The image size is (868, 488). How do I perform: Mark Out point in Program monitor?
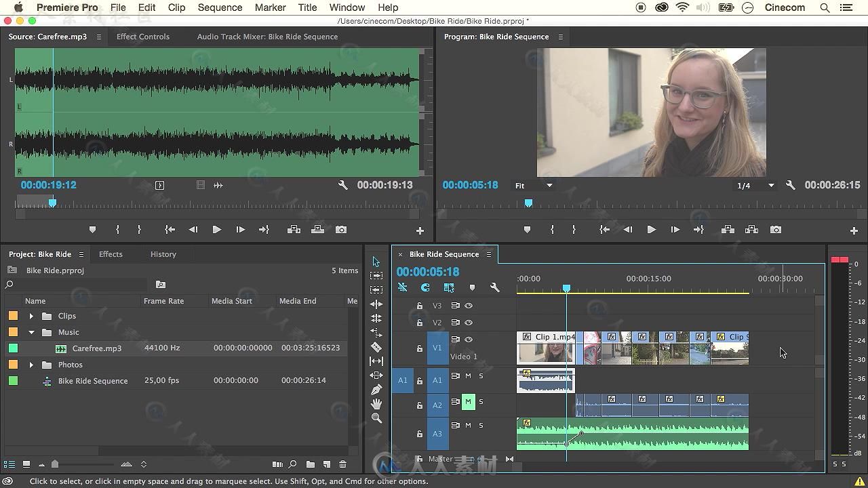coord(574,230)
